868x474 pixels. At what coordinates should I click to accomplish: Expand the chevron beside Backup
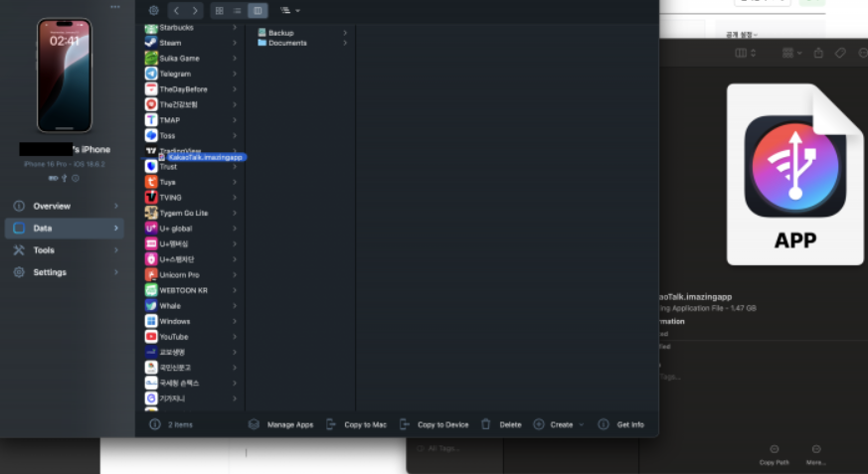coord(345,33)
